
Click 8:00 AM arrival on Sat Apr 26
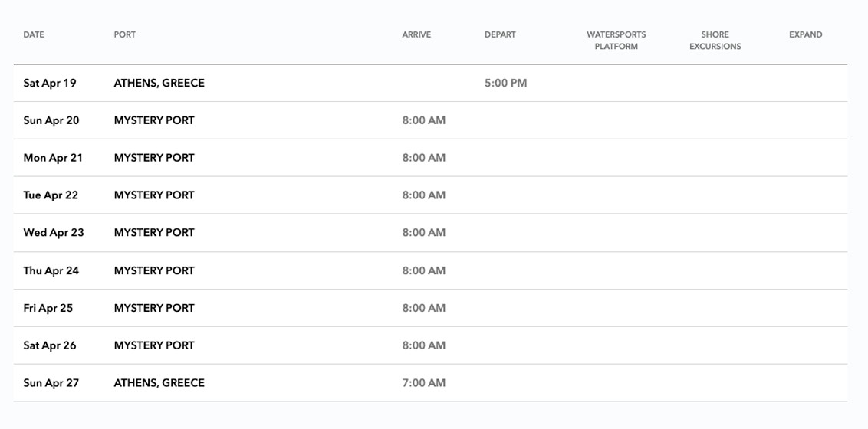[423, 345]
